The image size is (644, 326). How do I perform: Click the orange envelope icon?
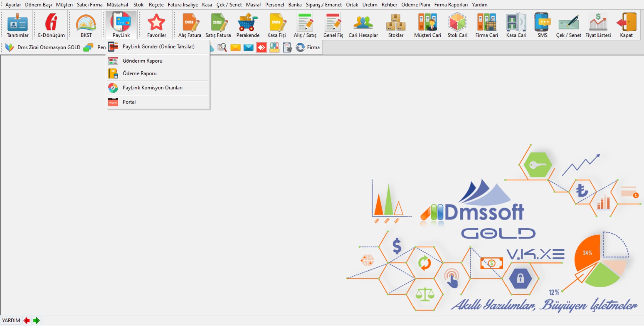[236, 48]
